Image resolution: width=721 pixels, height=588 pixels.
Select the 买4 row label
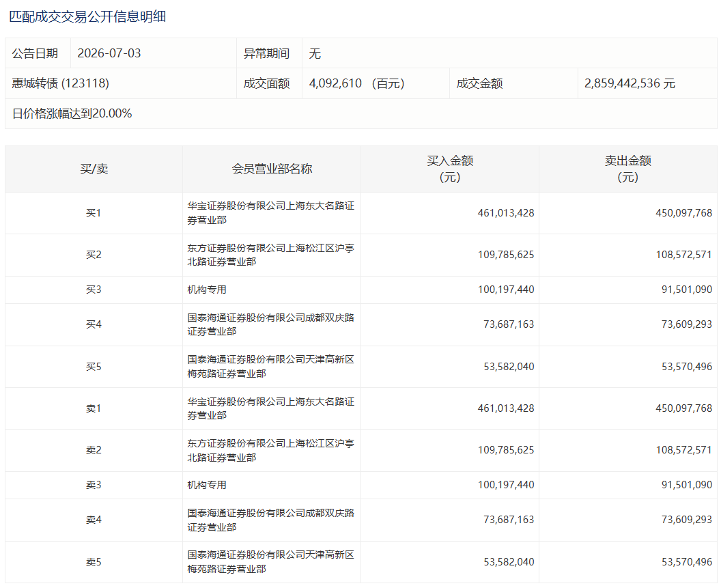94,325
